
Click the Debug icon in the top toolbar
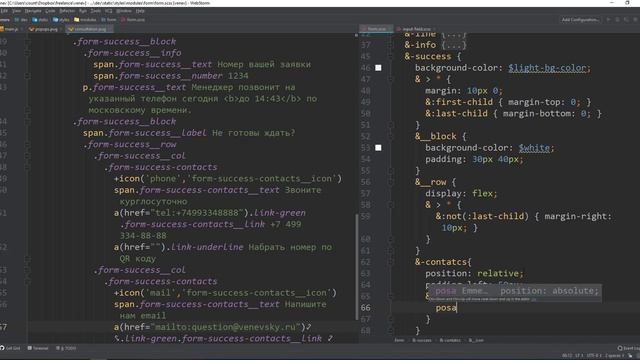tap(617, 20)
